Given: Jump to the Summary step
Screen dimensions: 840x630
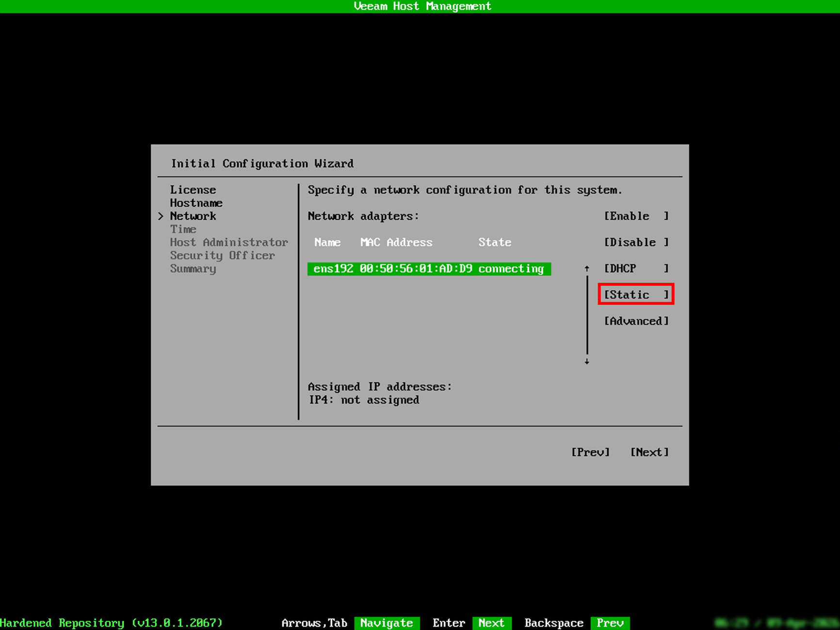Looking at the screenshot, I should coord(193,268).
